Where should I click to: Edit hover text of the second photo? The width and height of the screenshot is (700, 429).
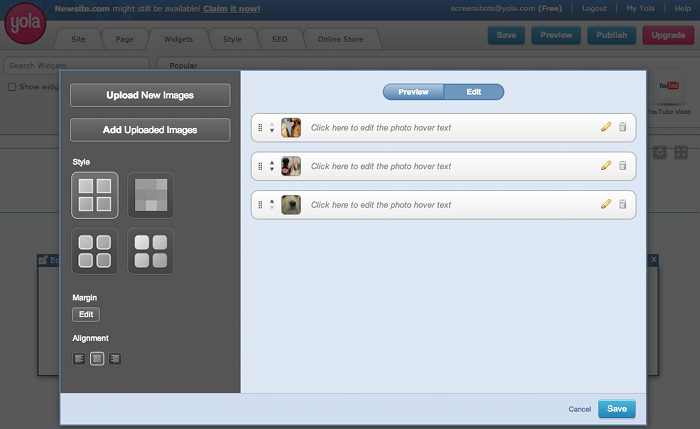coord(381,166)
